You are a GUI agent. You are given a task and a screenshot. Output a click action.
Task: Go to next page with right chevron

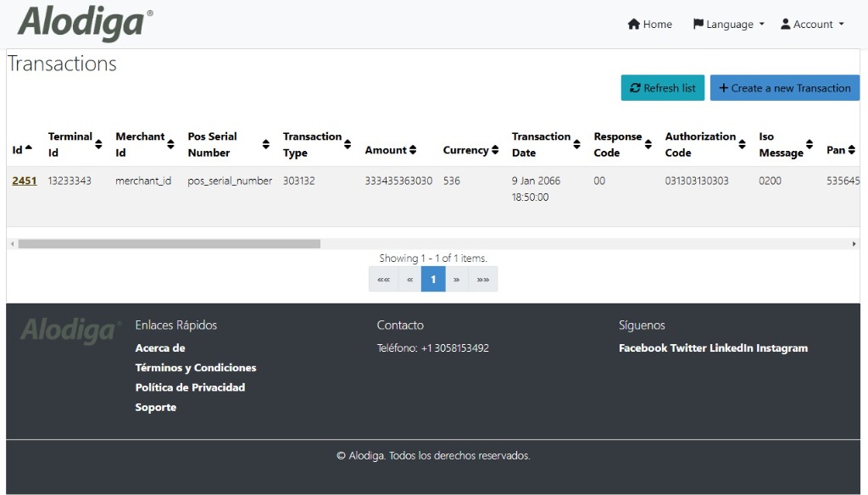coord(457,279)
